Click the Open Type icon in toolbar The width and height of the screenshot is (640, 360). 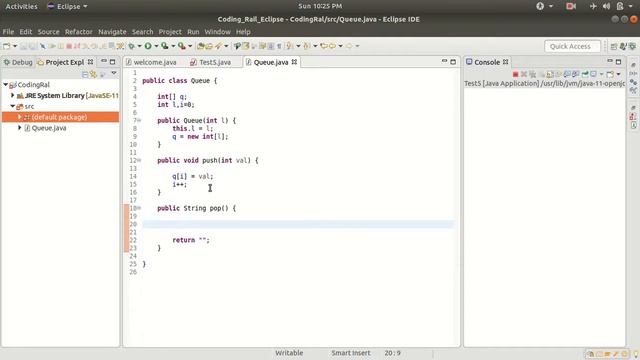coord(200,46)
